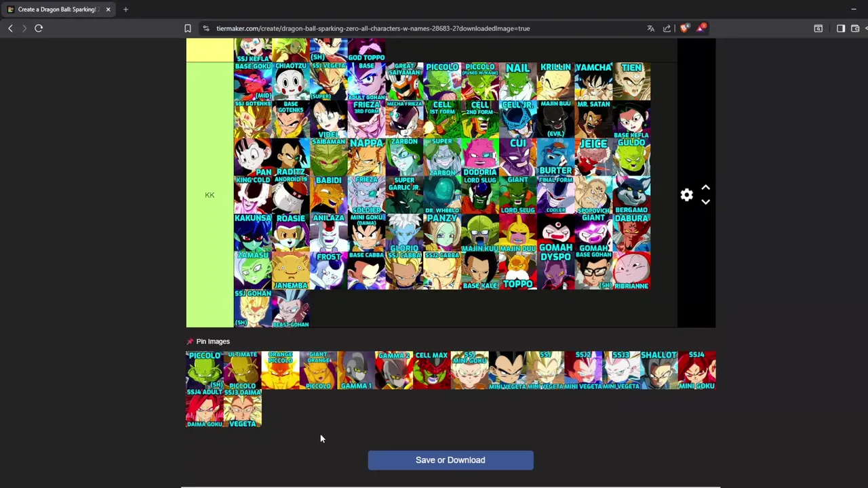Viewport: 868px width, 488px height.
Task: Select the Tien character image
Action: click(632, 81)
